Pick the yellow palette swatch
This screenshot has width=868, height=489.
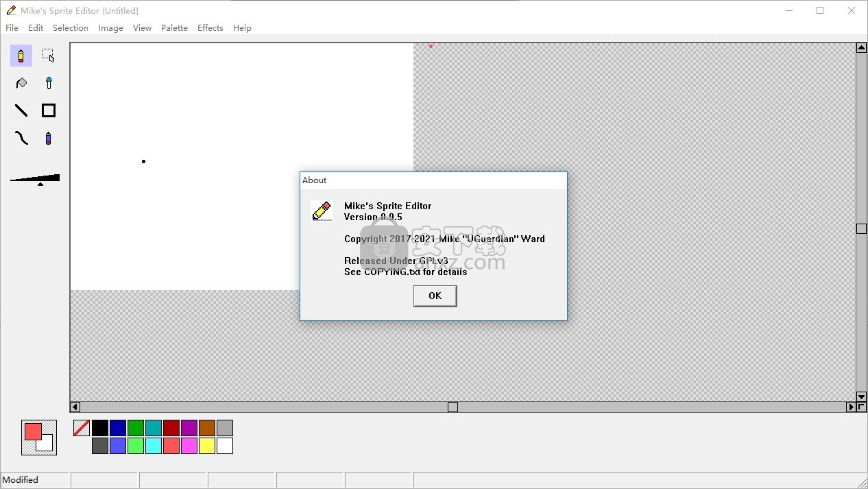(207, 446)
